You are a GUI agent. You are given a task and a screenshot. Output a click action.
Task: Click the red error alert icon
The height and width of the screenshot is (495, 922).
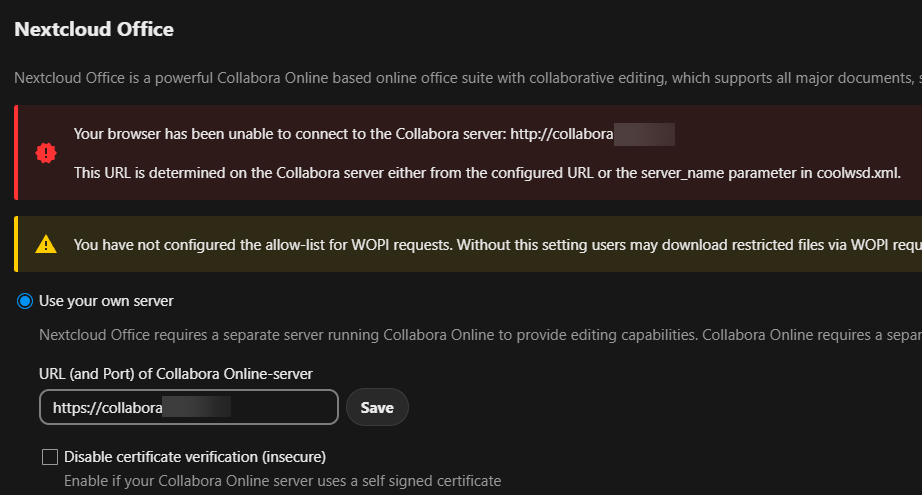pyautogui.click(x=46, y=153)
